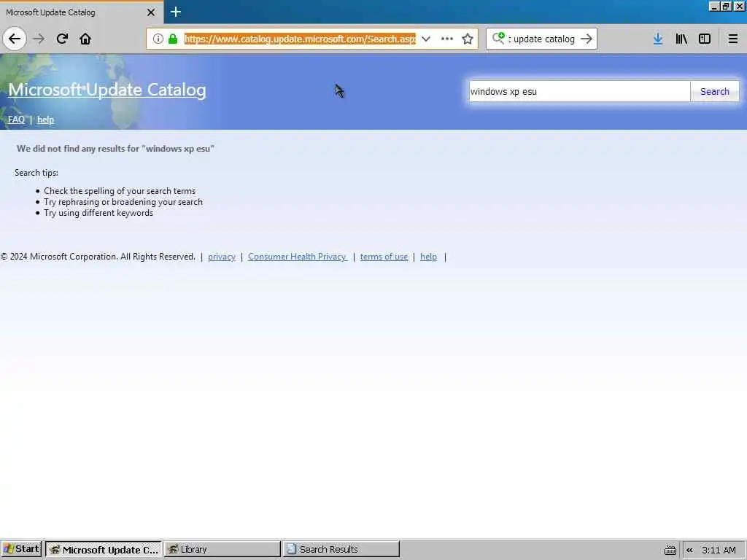Open the Windows Start menu
747x560 pixels.
[x=21, y=549]
